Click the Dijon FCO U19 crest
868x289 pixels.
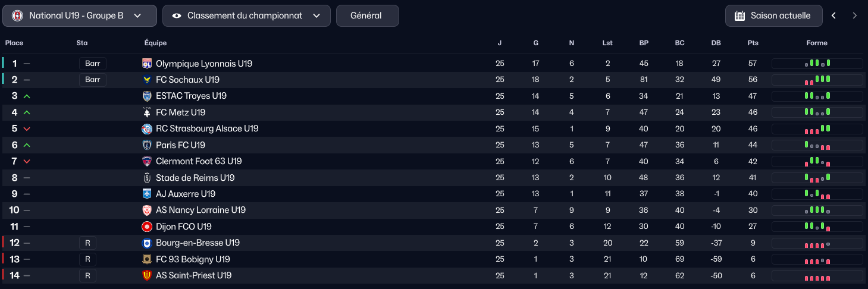click(147, 227)
